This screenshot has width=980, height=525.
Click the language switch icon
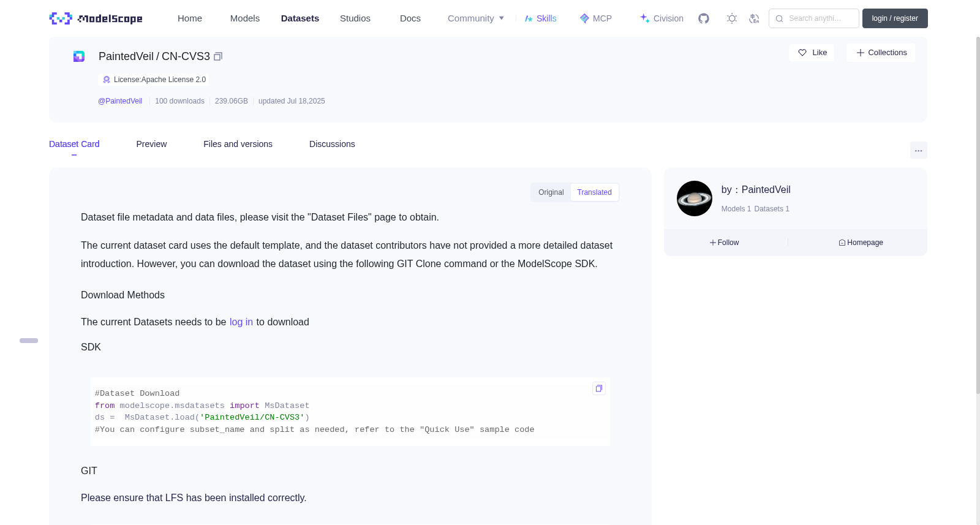(754, 18)
